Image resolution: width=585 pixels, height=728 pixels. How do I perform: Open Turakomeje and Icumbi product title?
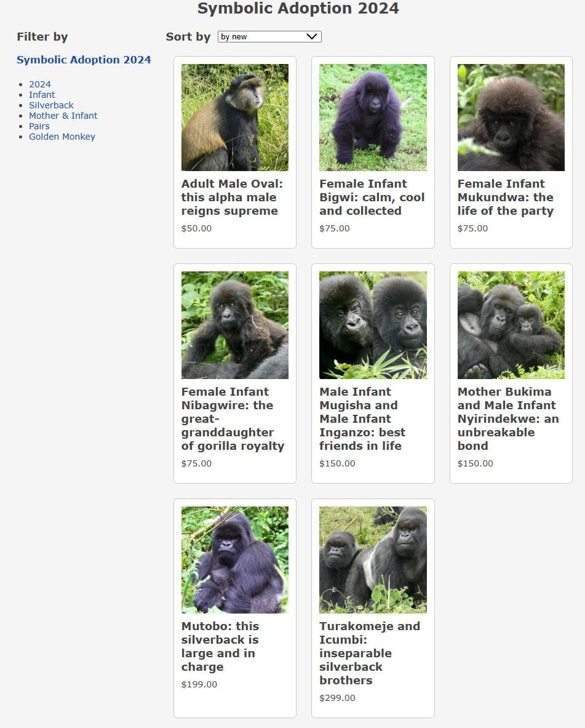[370, 654]
